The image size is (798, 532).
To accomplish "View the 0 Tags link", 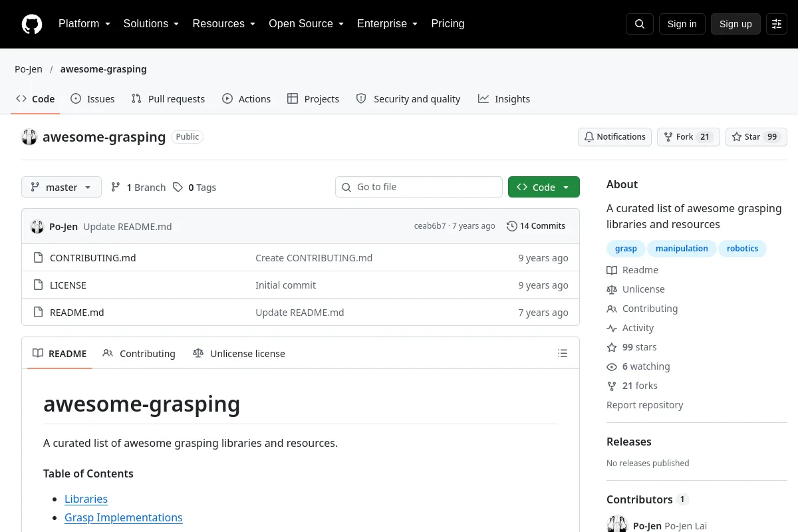I will pyautogui.click(x=195, y=188).
